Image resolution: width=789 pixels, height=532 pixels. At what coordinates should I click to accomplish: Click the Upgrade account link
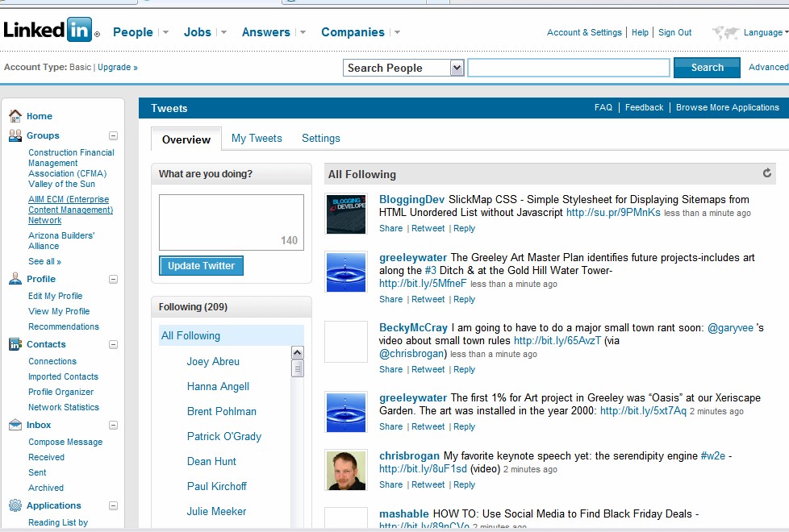pos(117,67)
